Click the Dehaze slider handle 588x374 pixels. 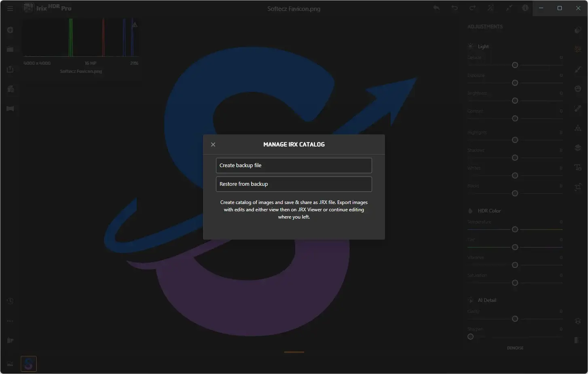click(x=515, y=65)
